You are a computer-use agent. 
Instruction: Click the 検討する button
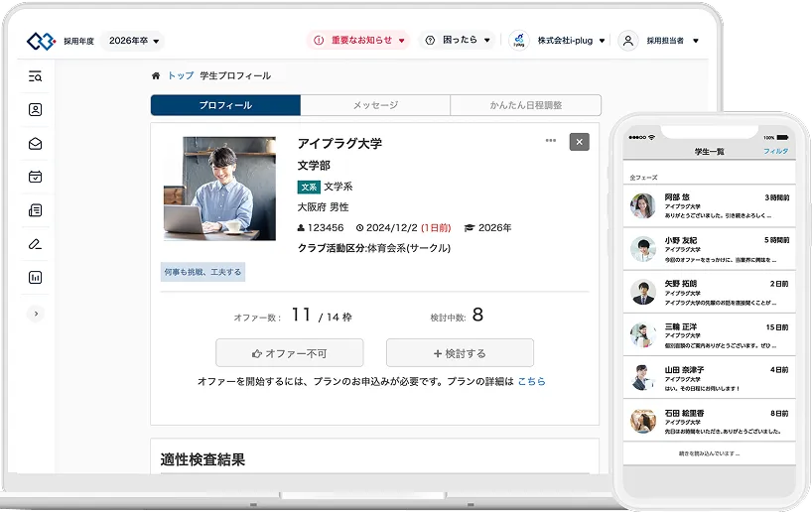[x=460, y=353]
